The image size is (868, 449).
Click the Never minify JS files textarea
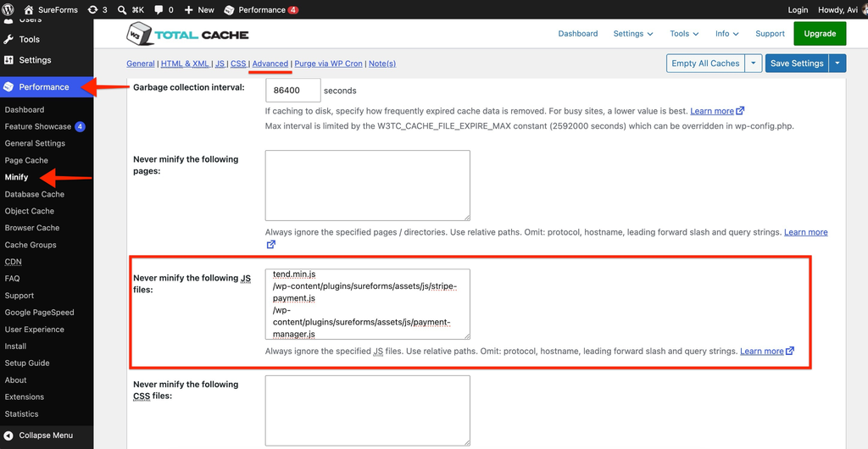point(368,304)
